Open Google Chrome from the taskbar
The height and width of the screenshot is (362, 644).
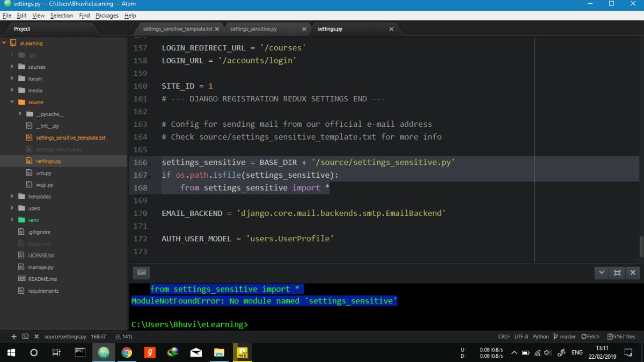click(x=127, y=353)
